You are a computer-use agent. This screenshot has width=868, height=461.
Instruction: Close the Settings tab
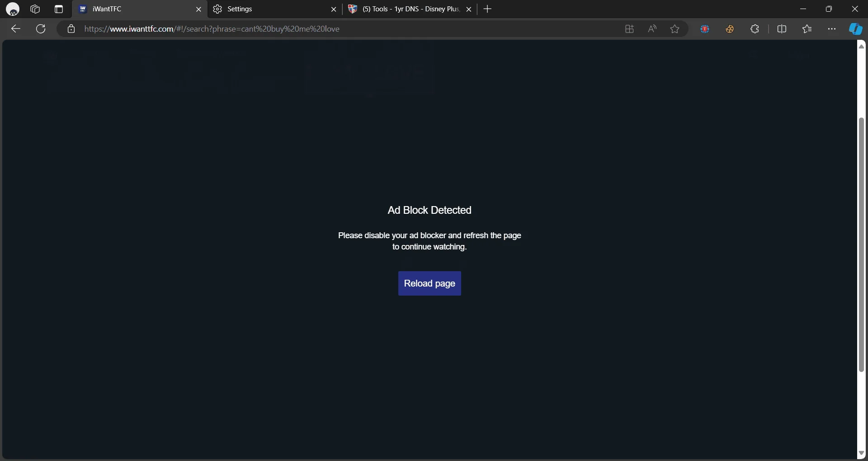(x=334, y=9)
